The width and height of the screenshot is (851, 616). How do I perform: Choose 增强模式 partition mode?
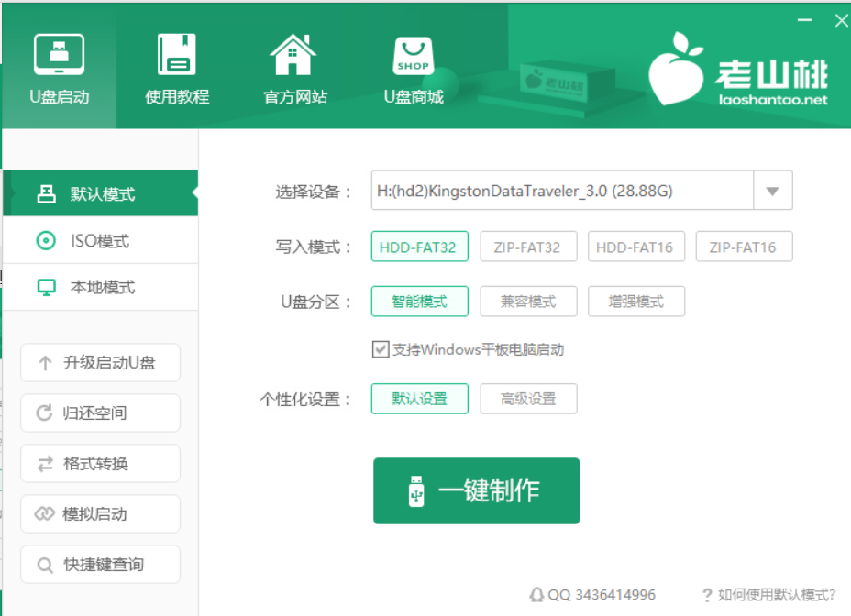pyautogui.click(x=636, y=301)
